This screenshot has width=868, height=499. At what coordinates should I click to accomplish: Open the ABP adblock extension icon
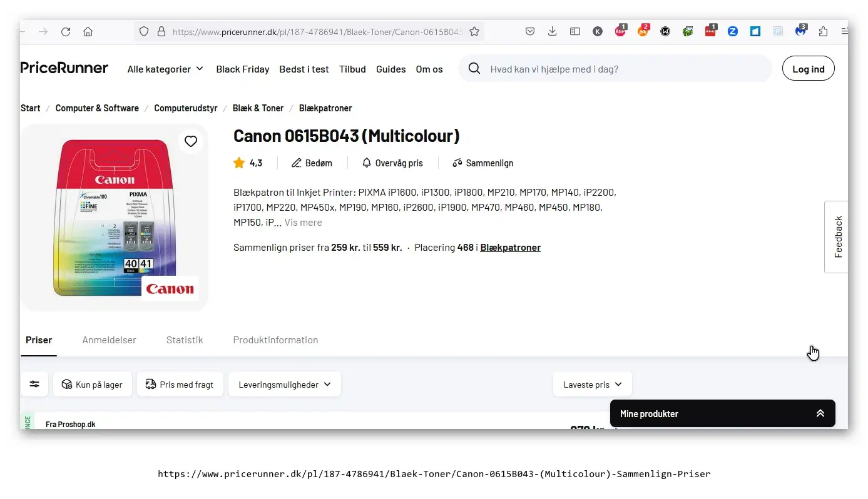tap(620, 31)
